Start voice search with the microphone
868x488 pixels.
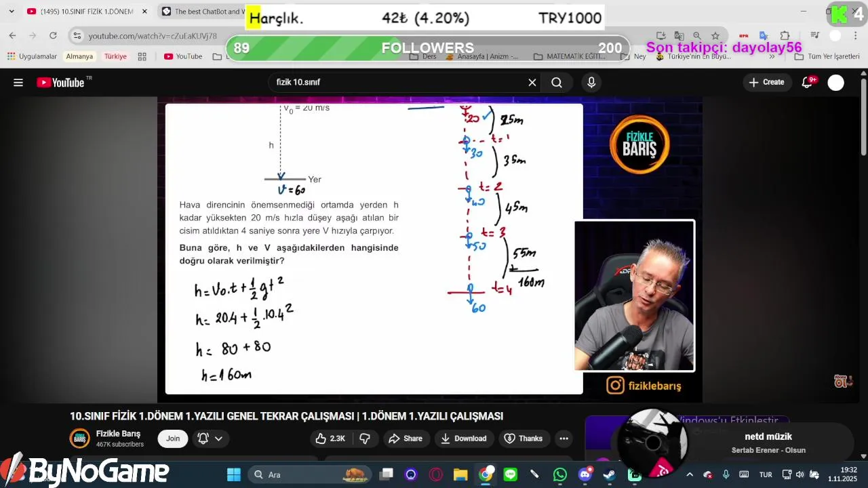pos(591,83)
